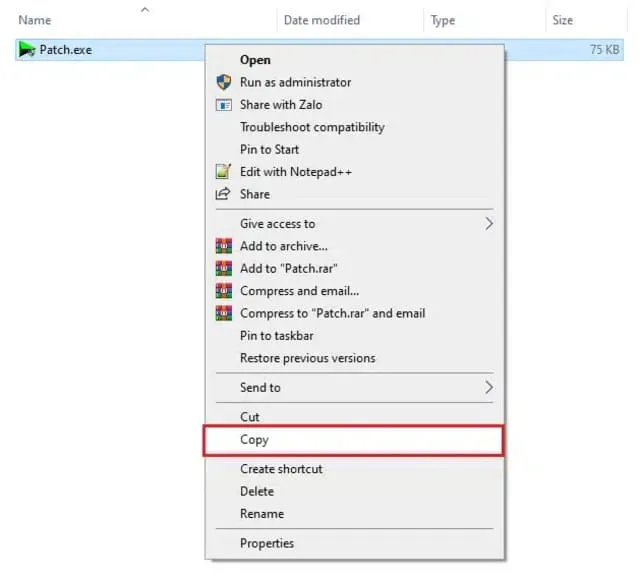
Task: Select Copy in the context menu
Action: tap(353, 440)
